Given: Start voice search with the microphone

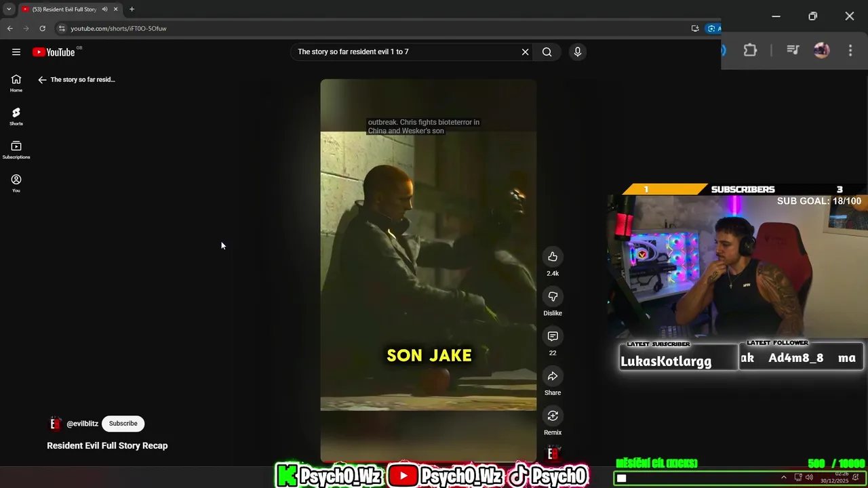Looking at the screenshot, I should point(578,52).
